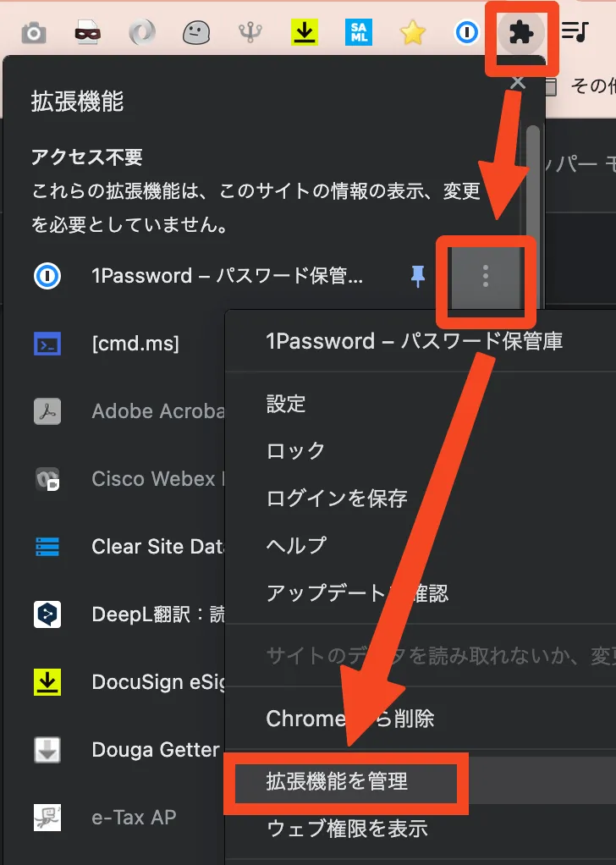Click the 1Password icon in the browser toolbar
Image resolution: width=616 pixels, height=865 pixels.
[466, 32]
